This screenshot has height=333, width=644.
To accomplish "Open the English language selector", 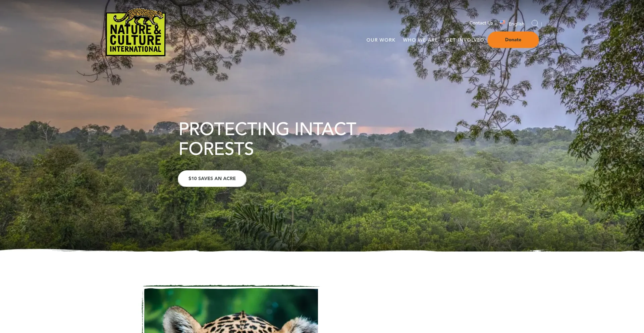I will [516, 24].
